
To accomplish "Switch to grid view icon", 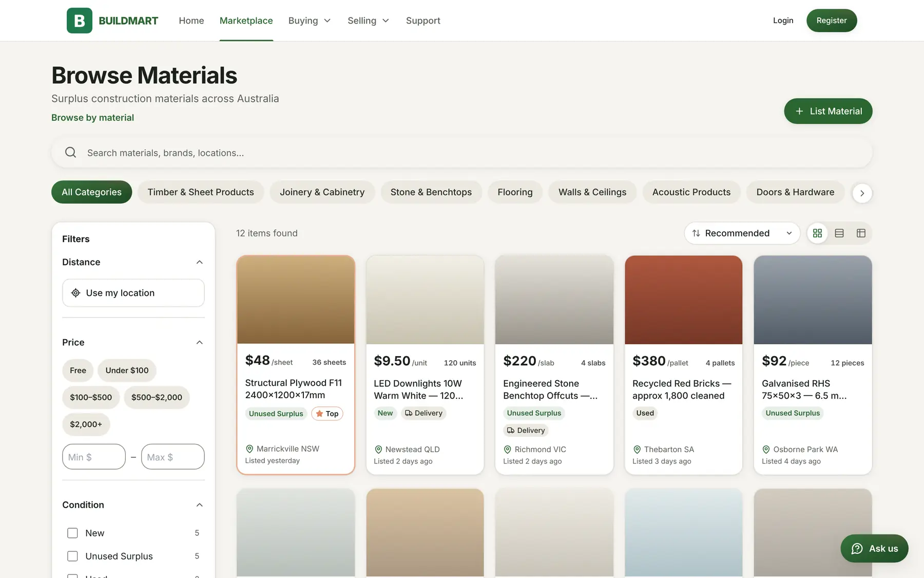I will click(817, 233).
